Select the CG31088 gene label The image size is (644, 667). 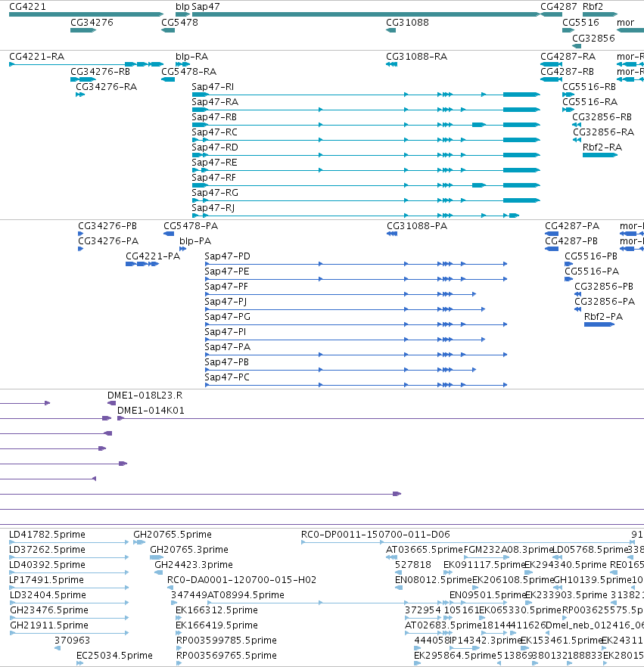coord(407,23)
